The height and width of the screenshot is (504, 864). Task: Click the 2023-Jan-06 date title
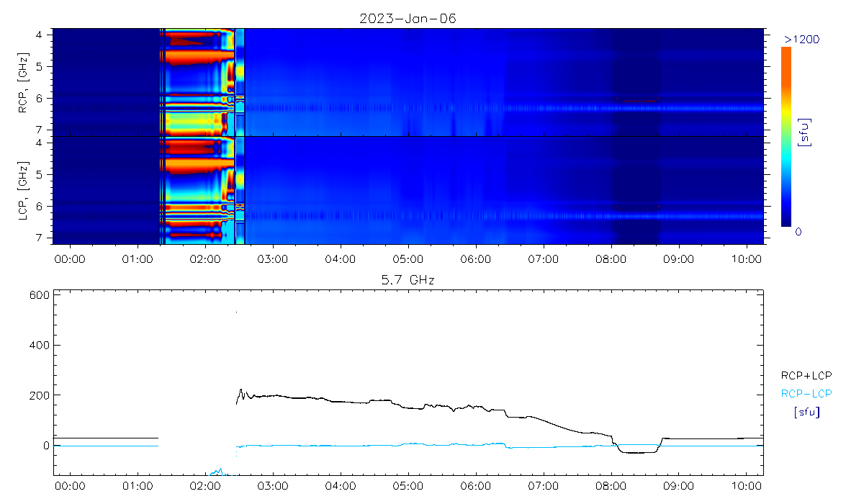pyautogui.click(x=408, y=19)
